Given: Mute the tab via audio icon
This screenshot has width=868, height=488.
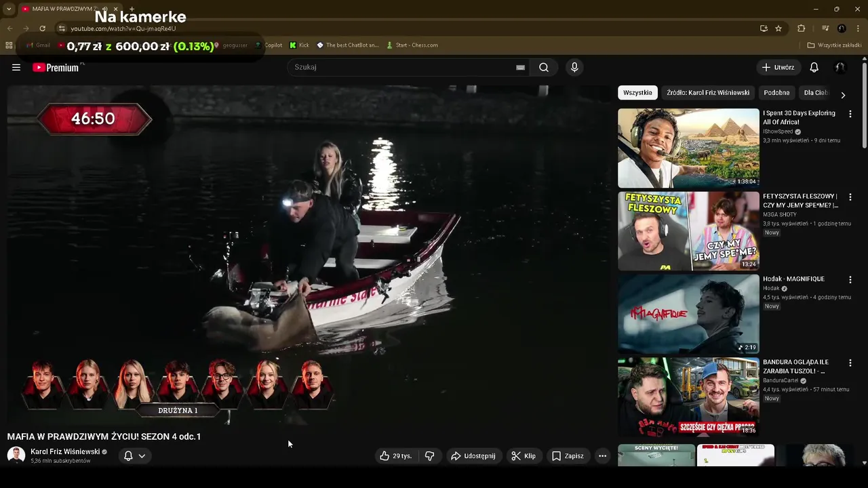Looking at the screenshot, I should (104, 9).
